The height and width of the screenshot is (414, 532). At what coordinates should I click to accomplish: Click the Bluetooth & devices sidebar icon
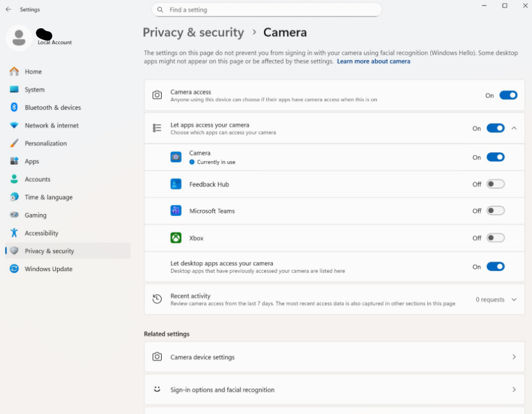[x=14, y=107]
